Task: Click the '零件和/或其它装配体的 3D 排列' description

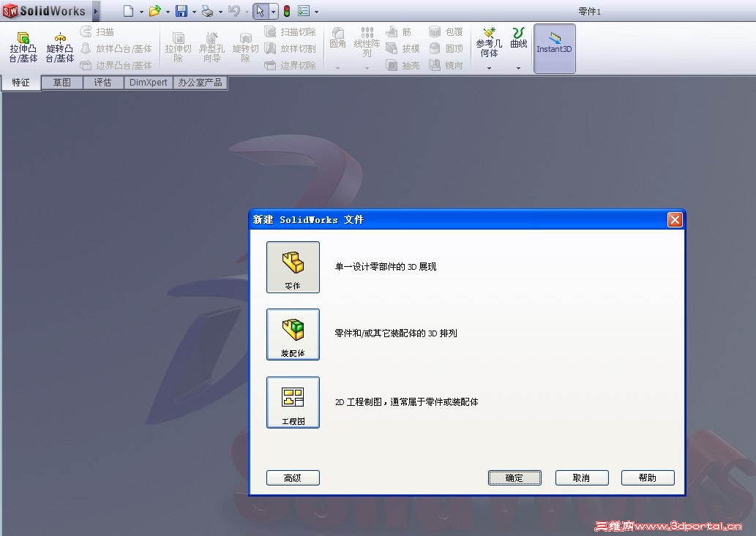Action: tap(396, 333)
